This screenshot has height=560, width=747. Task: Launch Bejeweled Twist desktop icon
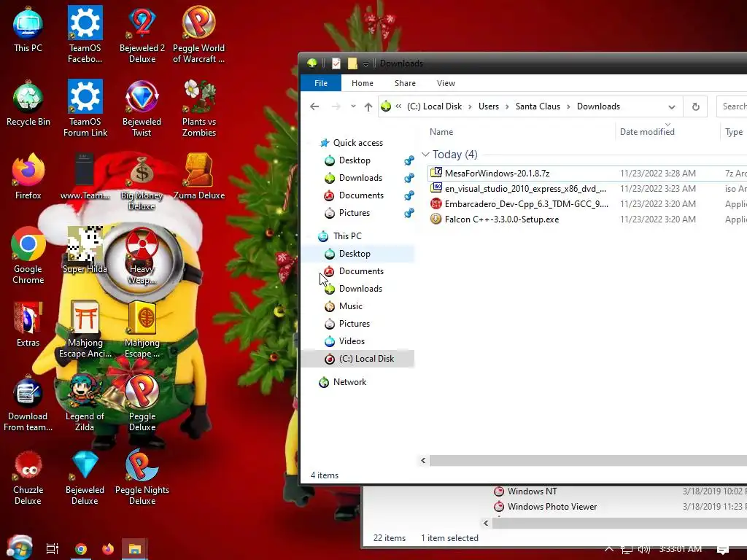142,108
